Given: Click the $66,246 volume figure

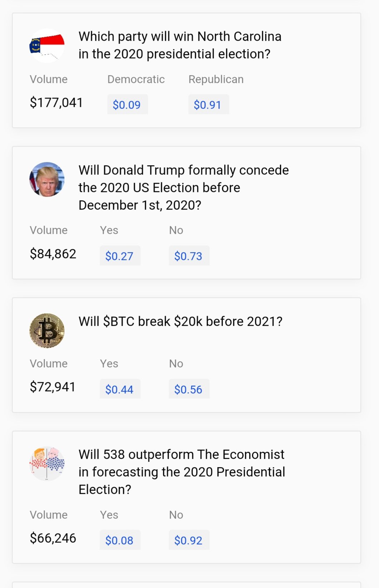Looking at the screenshot, I should click(53, 538).
